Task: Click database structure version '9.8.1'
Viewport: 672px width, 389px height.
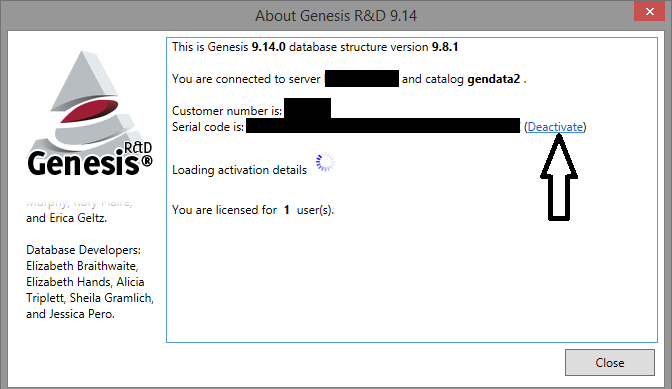Action: tap(445, 47)
